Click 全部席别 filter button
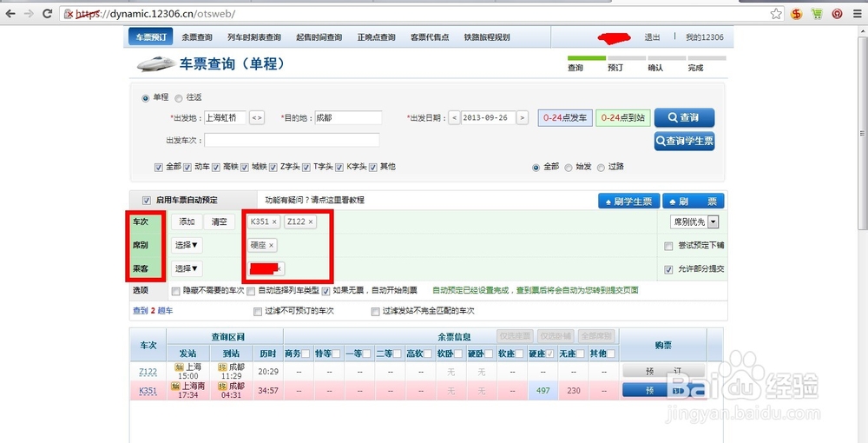 [x=597, y=336]
